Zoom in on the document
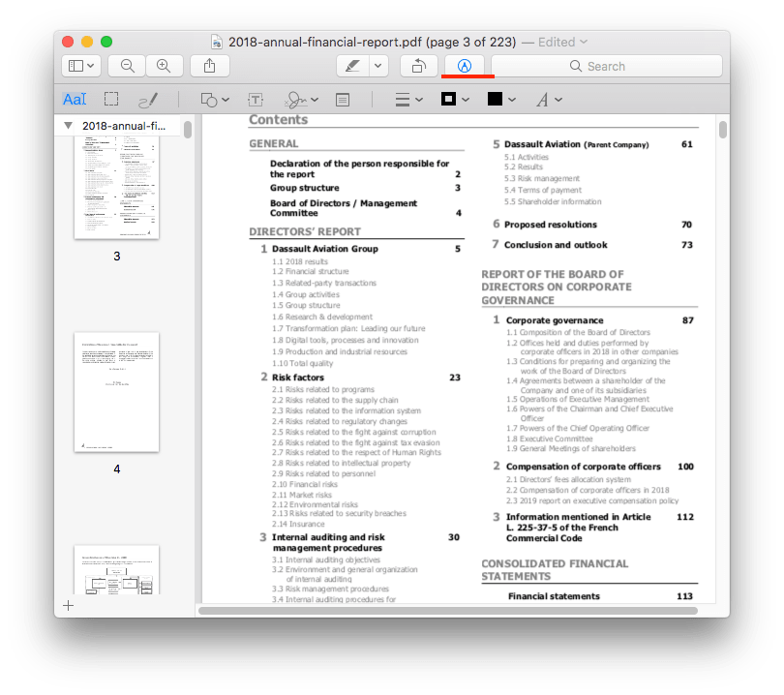Image resolution: width=784 pixels, height=695 pixels. (x=165, y=66)
